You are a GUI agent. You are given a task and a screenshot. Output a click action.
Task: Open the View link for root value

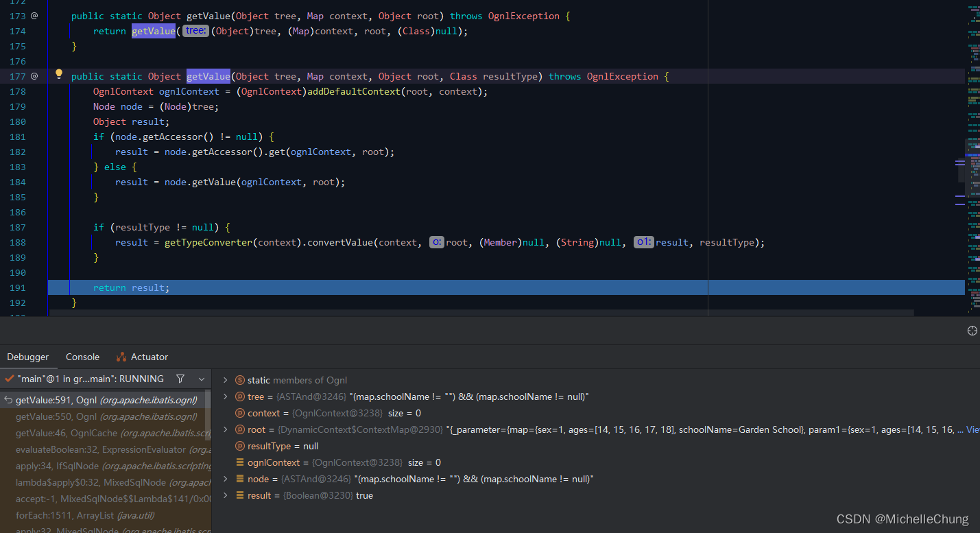click(972, 429)
